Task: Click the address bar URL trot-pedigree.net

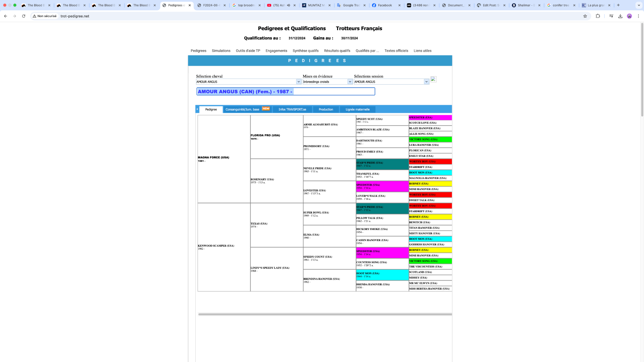Action: [x=75, y=16]
